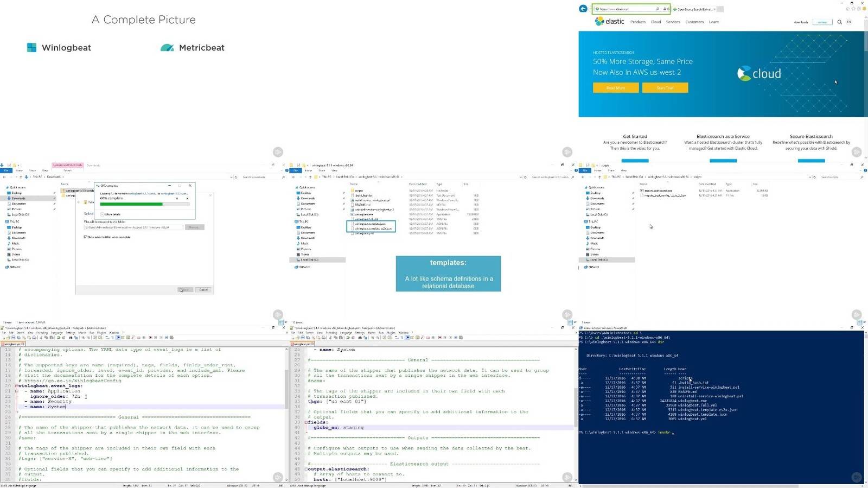Sort by Date modified column in winlogbeat window
The image size is (868, 488).
(x=417, y=185)
